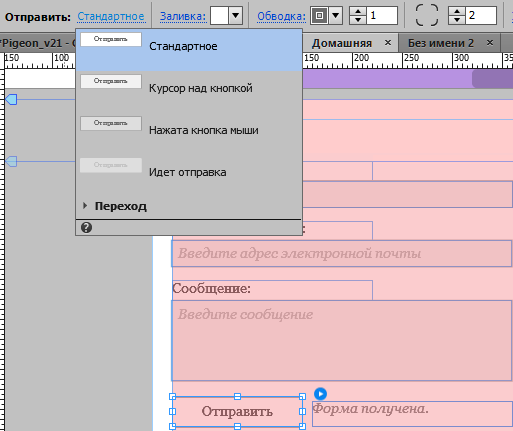Click the help question mark icon
The image size is (513, 431).
point(86,228)
